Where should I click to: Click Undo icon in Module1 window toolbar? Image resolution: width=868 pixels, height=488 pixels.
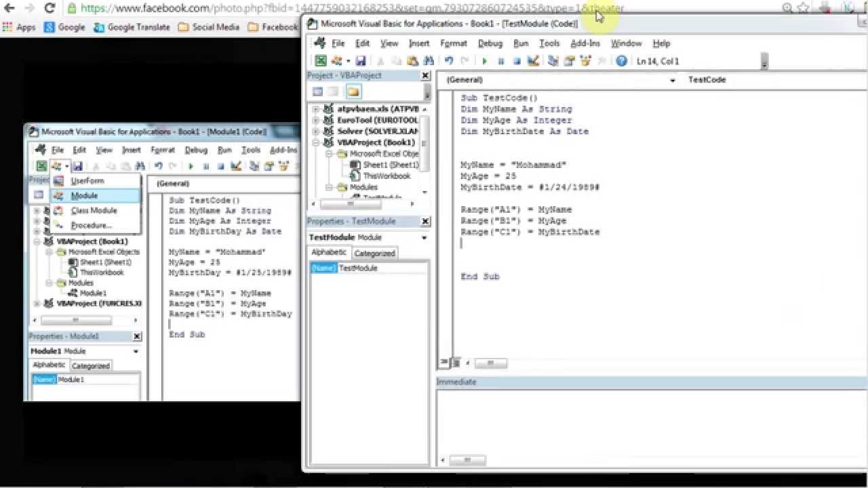(159, 166)
